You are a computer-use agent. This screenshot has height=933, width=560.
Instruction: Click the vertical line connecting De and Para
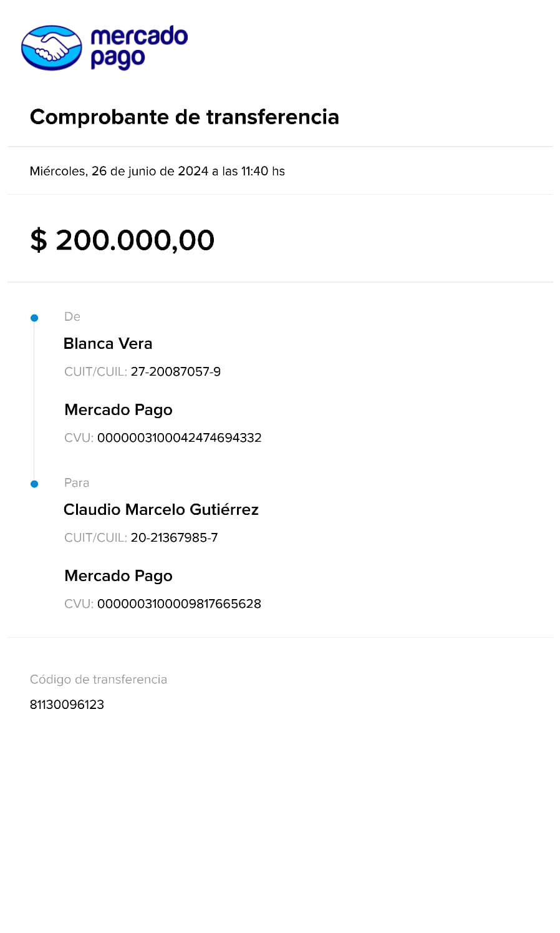click(34, 401)
